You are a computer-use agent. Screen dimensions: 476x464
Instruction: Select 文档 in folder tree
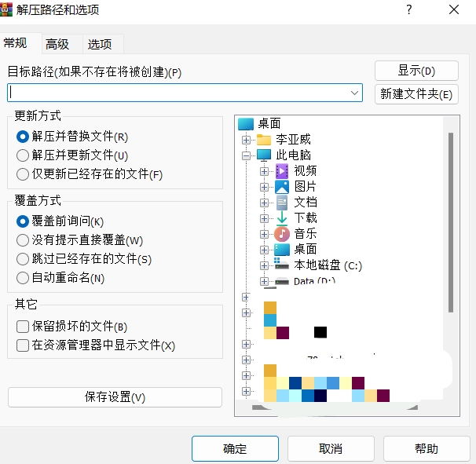coord(306,203)
